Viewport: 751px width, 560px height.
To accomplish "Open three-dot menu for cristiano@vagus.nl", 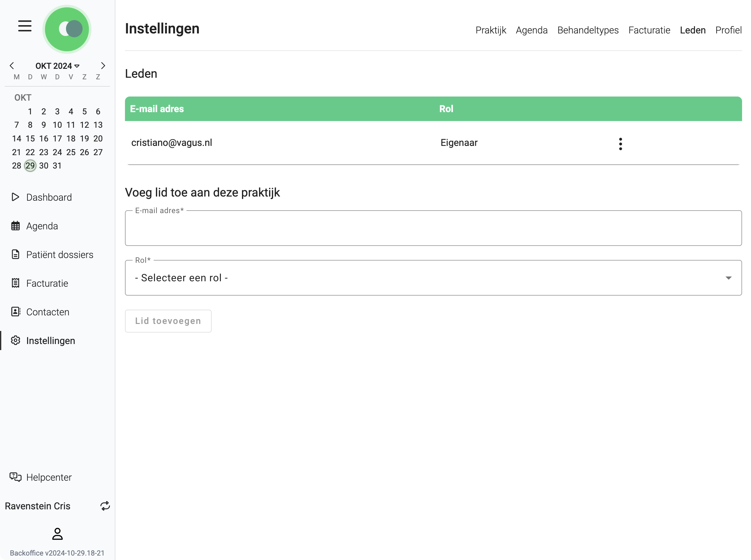I will point(620,144).
